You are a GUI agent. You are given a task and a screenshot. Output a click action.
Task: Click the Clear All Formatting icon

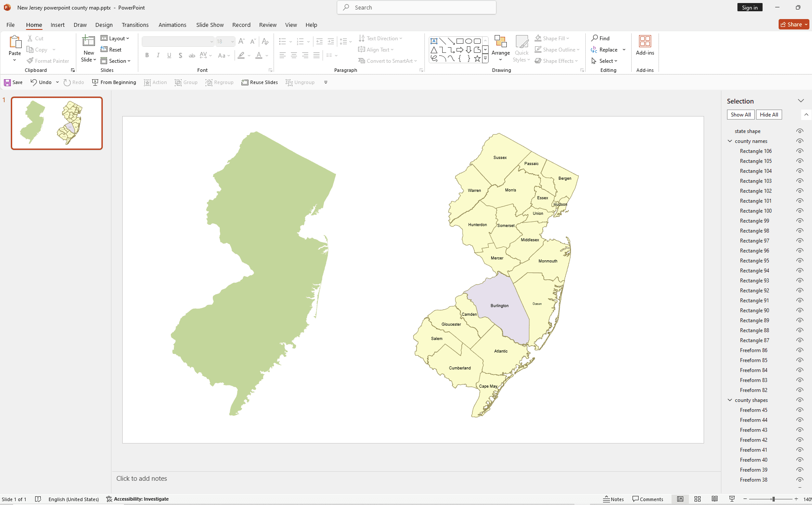(x=265, y=42)
